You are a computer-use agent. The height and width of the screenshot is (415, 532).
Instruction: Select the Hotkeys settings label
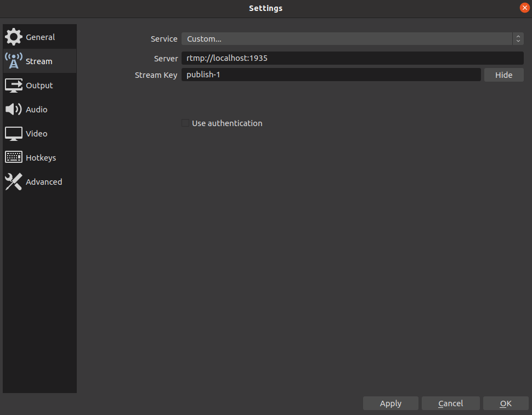pos(41,158)
